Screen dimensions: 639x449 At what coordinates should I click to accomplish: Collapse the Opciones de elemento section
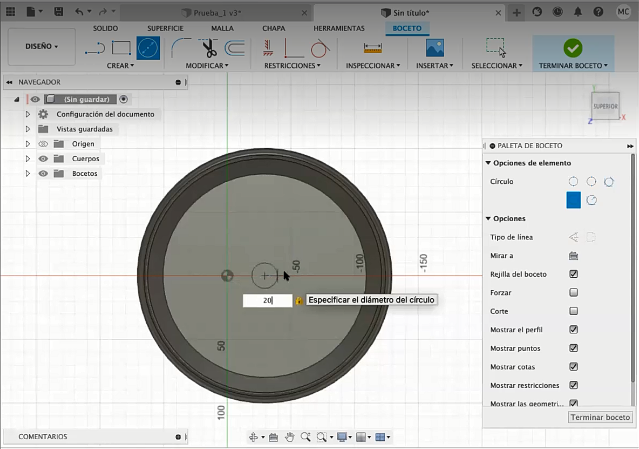coord(488,163)
